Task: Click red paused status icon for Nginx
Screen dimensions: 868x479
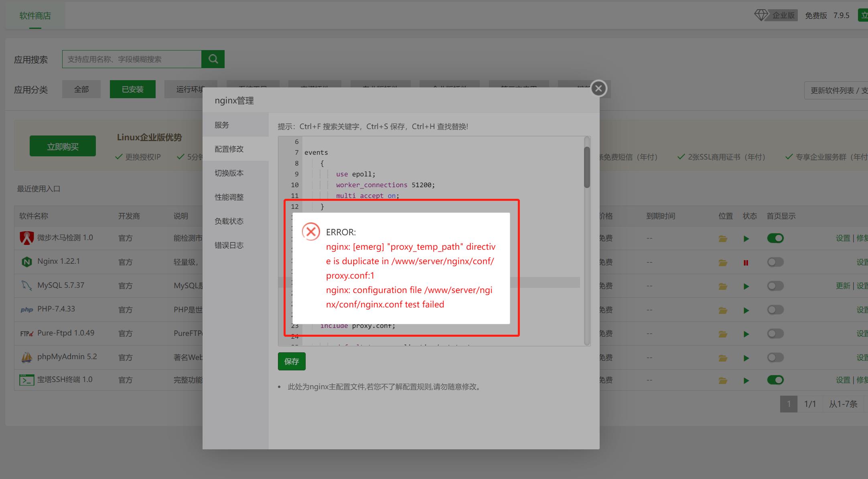Action: click(746, 263)
